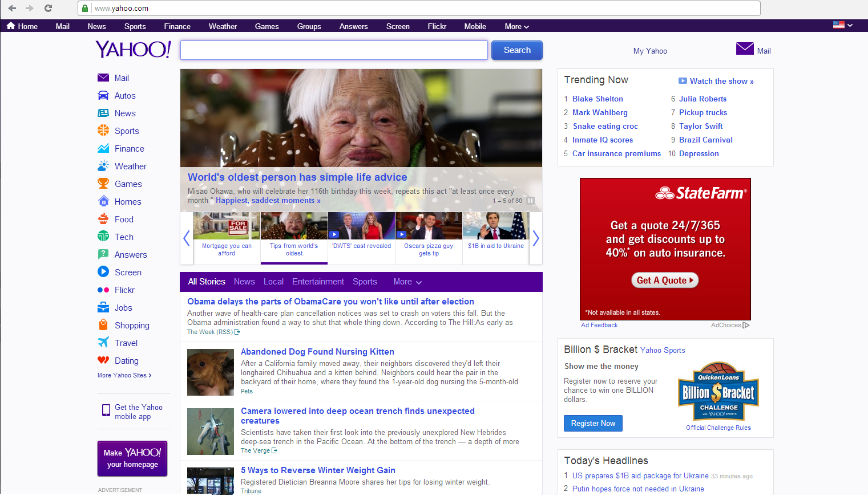Open the Official Challenge Rules link
The height and width of the screenshot is (496, 868).
click(718, 428)
